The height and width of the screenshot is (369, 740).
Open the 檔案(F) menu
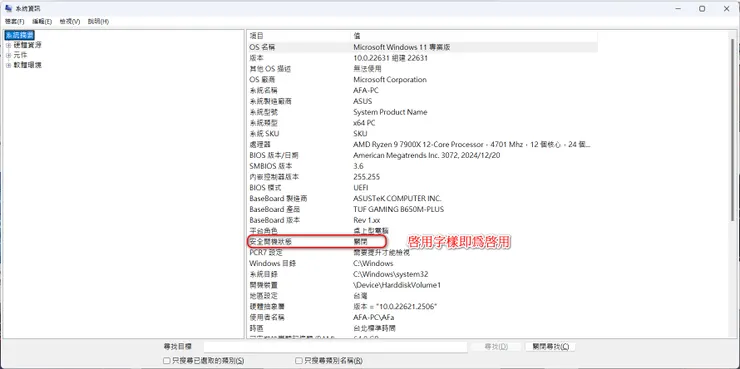pyautogui.click(x=15, y=22)
